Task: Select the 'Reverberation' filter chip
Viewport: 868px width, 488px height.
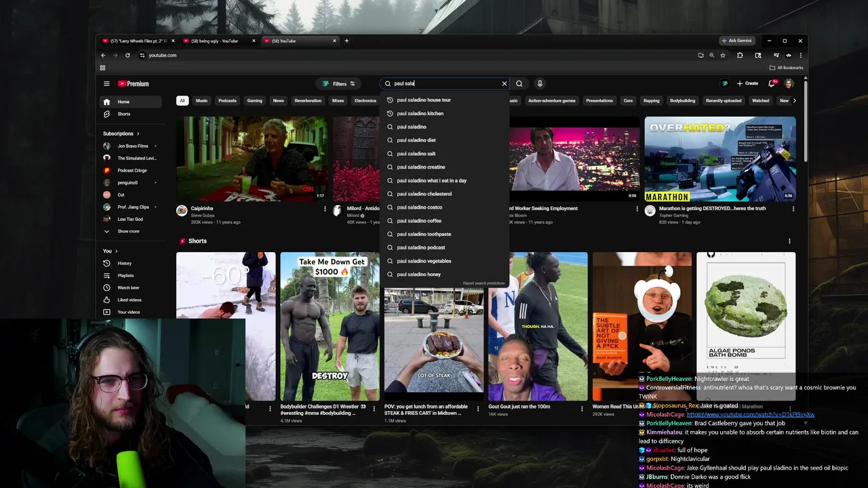Action: 308,100
